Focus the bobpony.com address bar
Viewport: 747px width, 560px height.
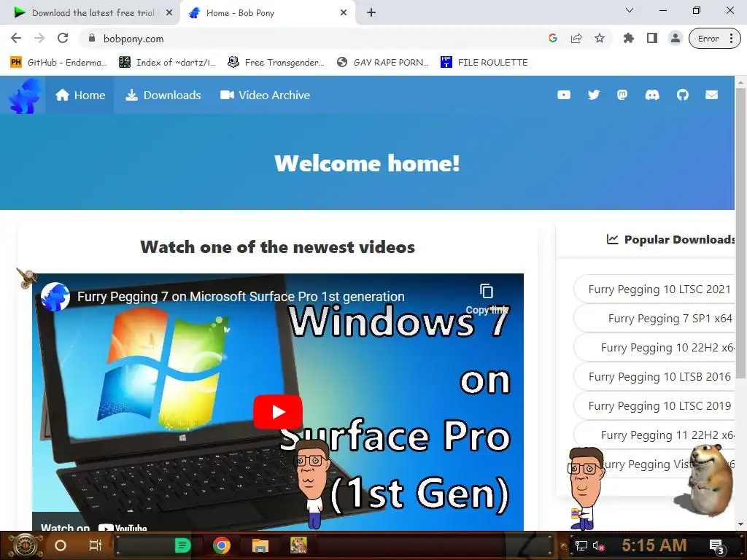point(314,39)
